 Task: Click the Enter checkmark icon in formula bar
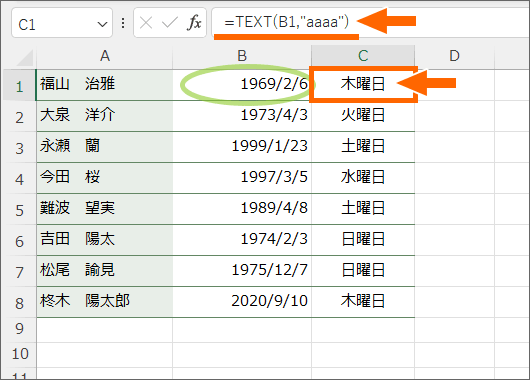click(x=170, y=23)
